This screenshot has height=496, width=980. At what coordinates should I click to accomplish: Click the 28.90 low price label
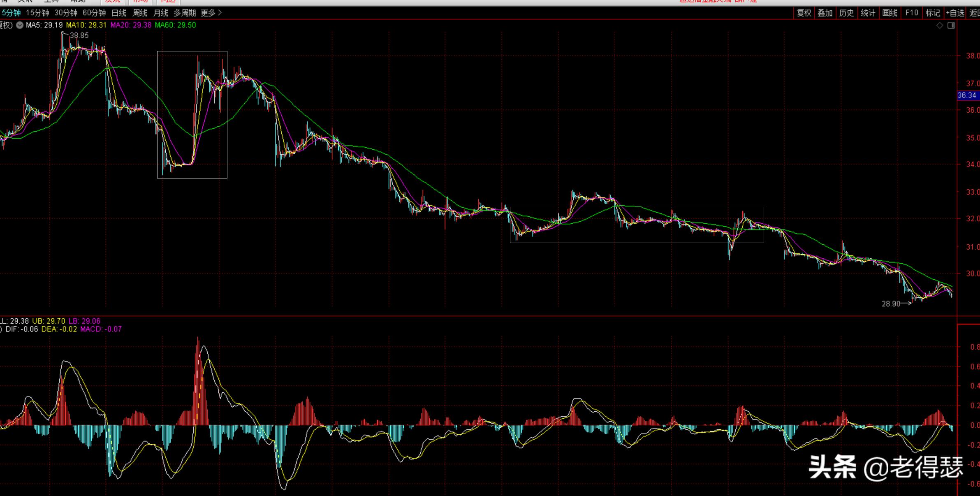(891, 304)
